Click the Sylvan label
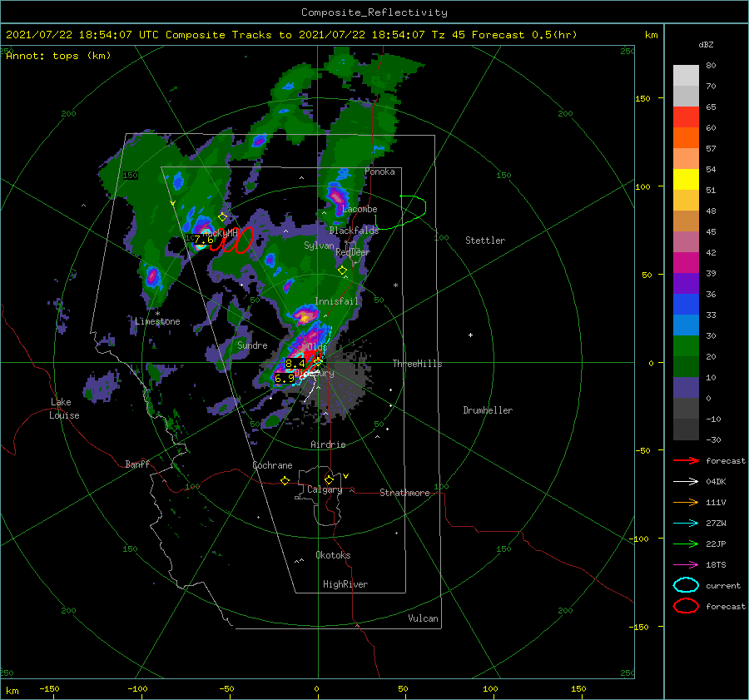The width and height of the screenshot is (749, 700). coord(319,246)
